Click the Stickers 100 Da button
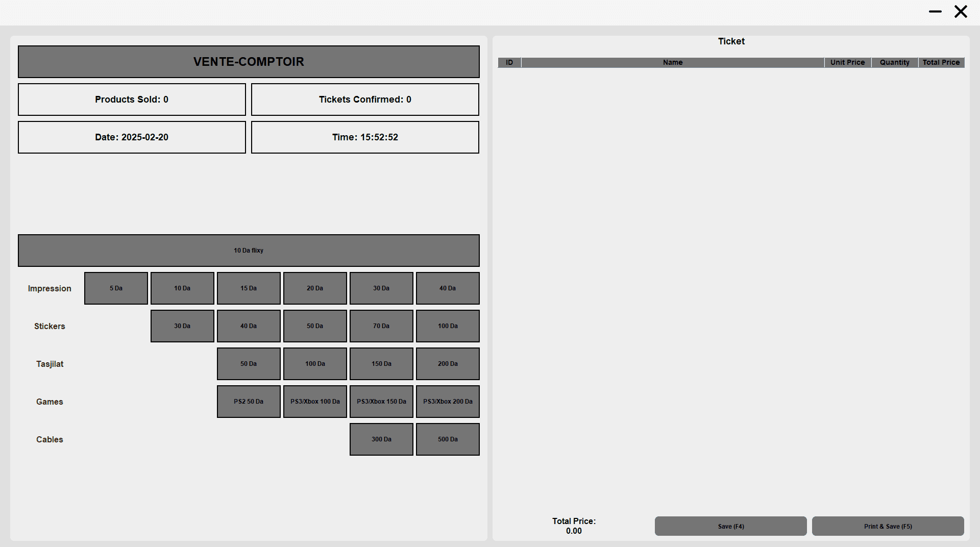 [x=448, y=326]
